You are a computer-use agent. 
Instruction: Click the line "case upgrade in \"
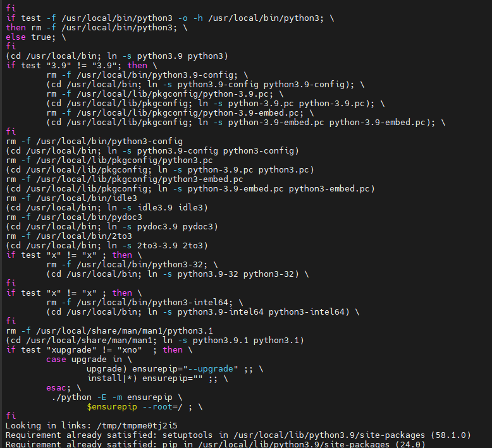pyautogui.click(x=89, y=360)
